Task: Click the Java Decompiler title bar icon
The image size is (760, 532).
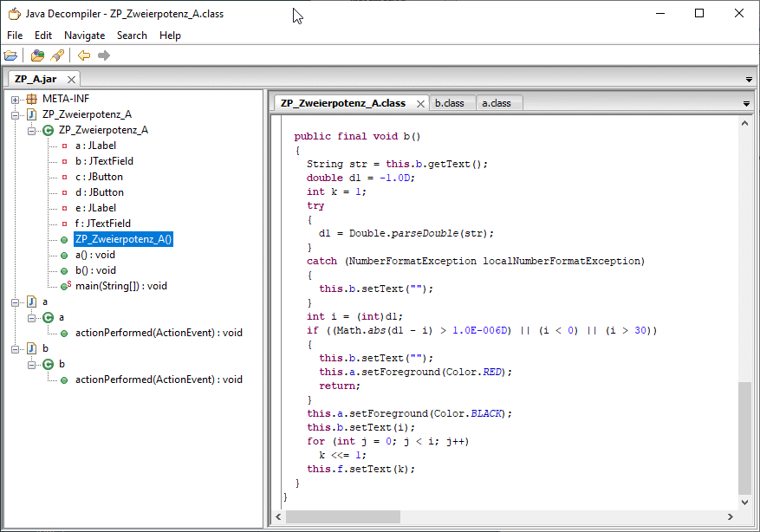Action: (x=15, y=14)
